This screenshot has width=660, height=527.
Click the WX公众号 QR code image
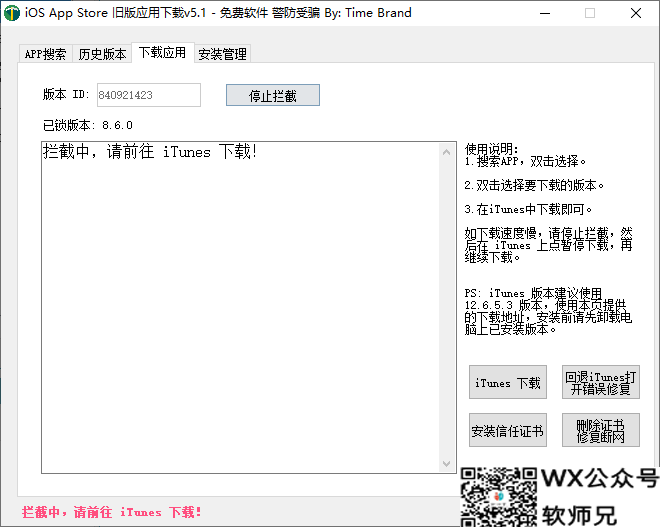tap(499, 497)
